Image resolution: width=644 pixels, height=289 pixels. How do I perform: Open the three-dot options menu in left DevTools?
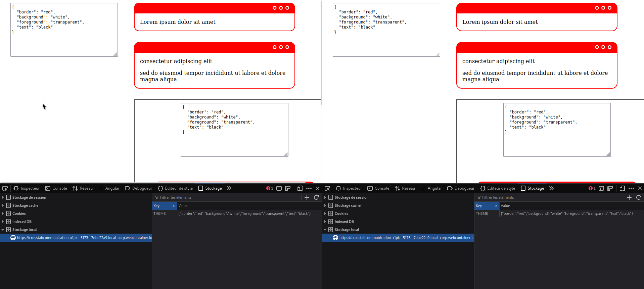tap(309, 188)
